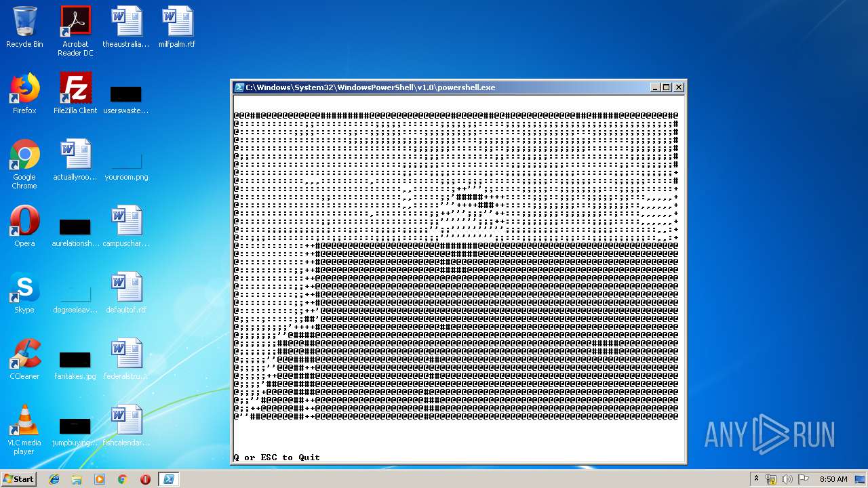Open milfpalm.rtf desktop file
The height and width of the screenshot is (488, 868).
coord(177,27)
